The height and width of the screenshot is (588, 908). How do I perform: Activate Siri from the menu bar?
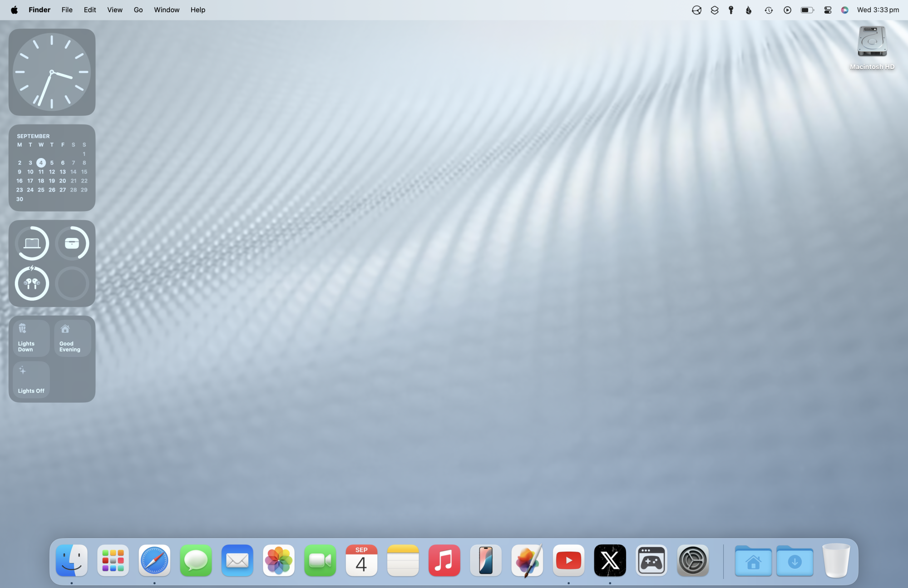pyautogui.click(x=844, y=10)
